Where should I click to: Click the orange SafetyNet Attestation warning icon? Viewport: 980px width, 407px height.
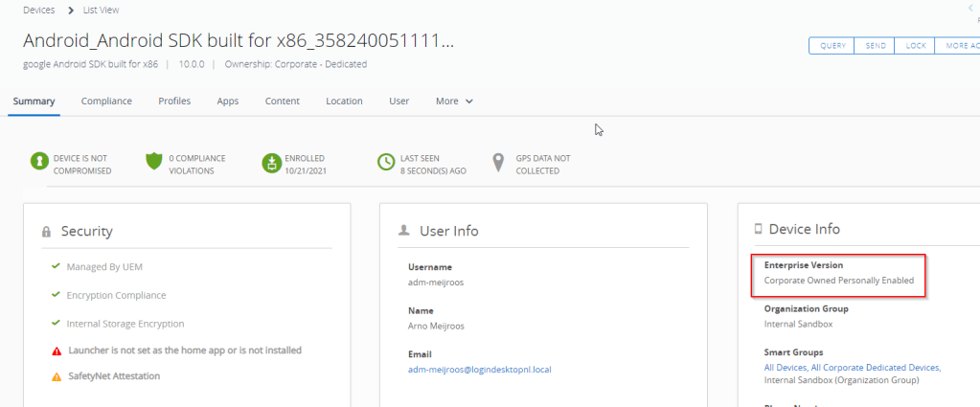(55, 376)
